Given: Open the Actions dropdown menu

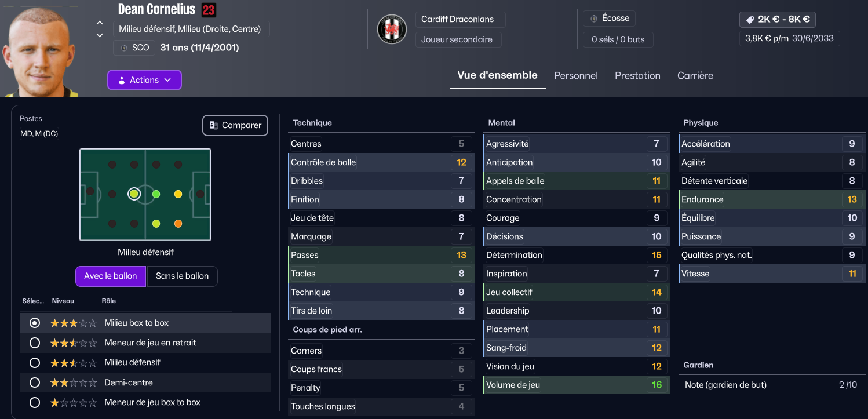Looking at the screenshot, I should pos(145,80).
